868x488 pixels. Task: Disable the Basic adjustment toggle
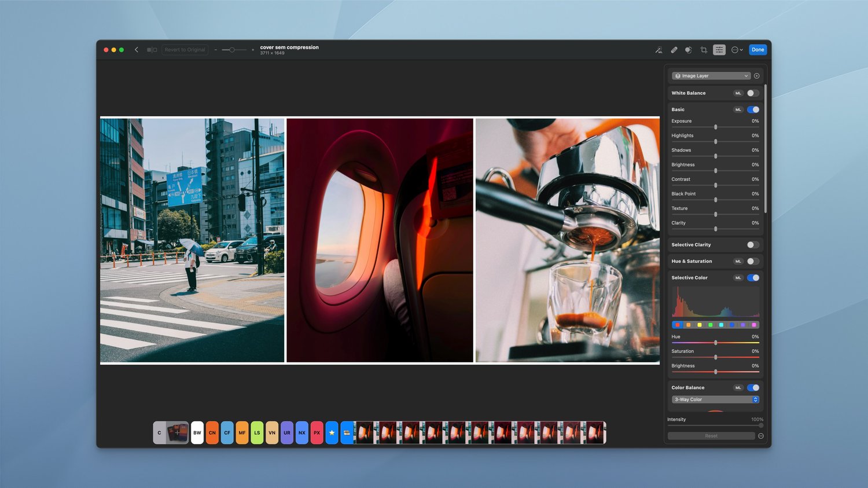[752, 109]
